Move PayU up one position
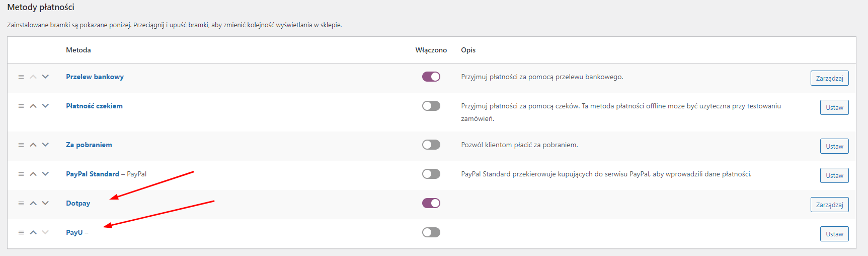Image resolution: width=868 pixels, height=256 pixels. [33, 232]
